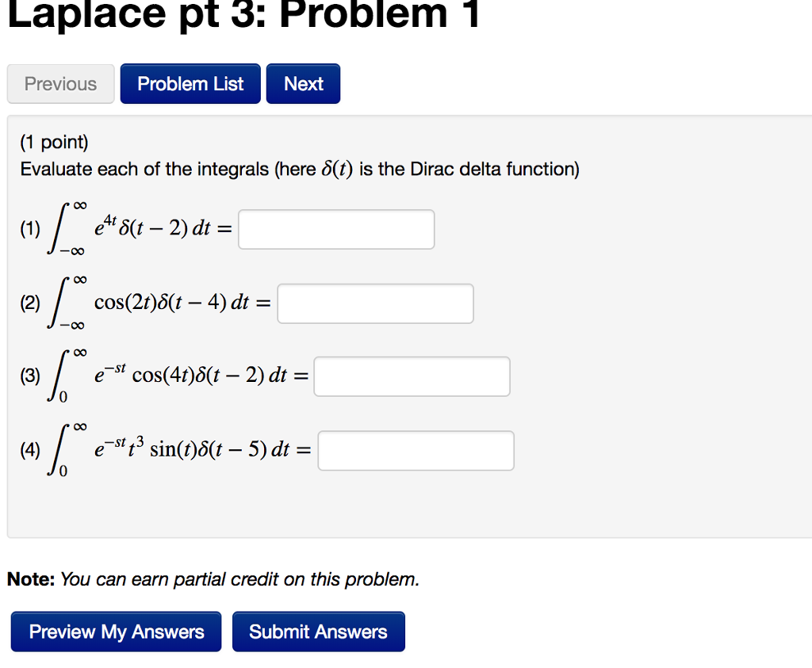Return to the assignment via Problem List
This screenshot has width=812, height=668.
click(x=190, y=83)
